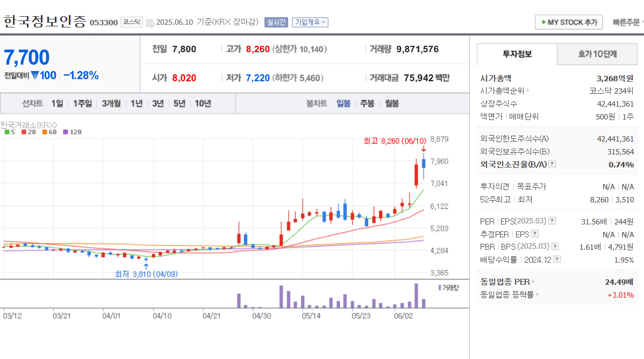Click the 거래량 legend in volume chart
Image resolution: width=644 pixels, height=359 pixels.
pyautogui.click(x=448, y=288)
